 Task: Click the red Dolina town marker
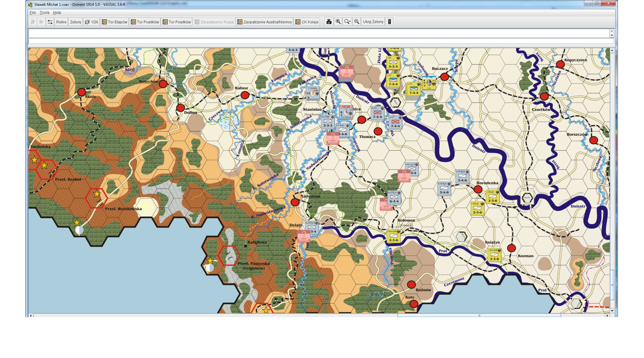(181, 108)
